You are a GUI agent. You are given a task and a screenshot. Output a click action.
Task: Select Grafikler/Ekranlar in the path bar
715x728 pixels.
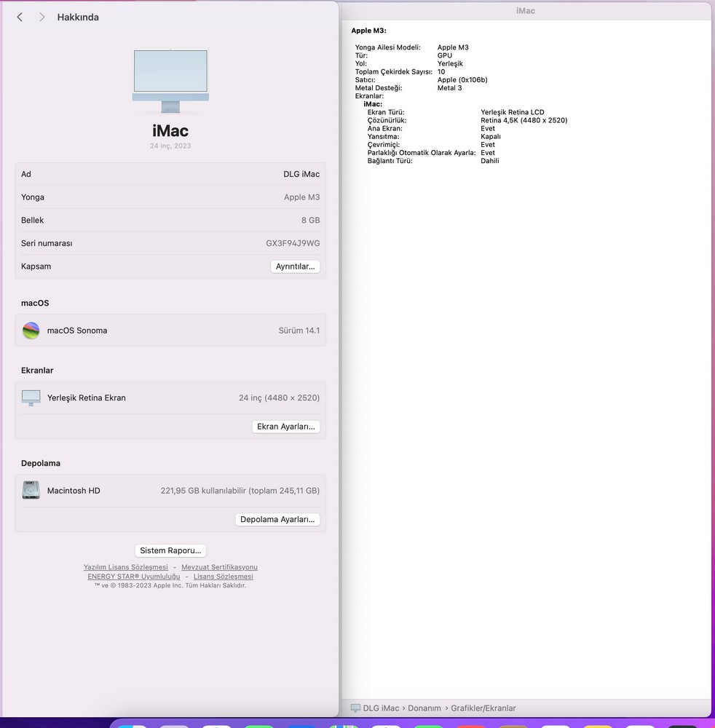click(x=483, y=708)
